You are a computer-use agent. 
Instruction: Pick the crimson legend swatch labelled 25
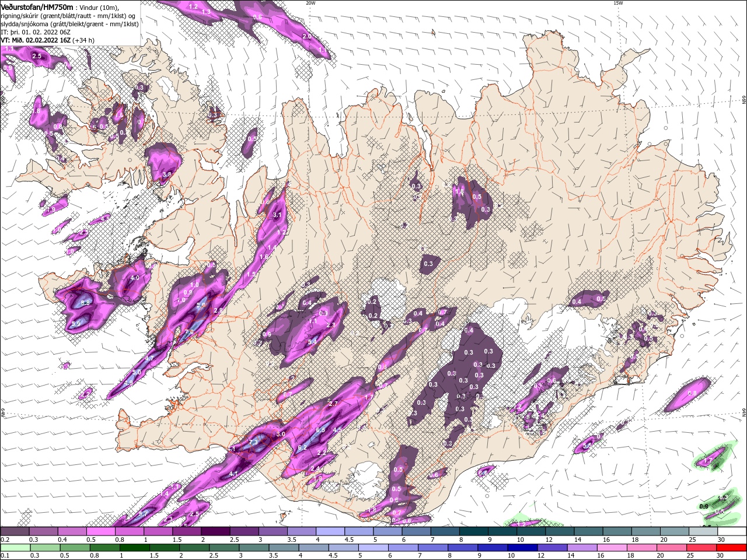pyautogui.click(x=703, y=548)
